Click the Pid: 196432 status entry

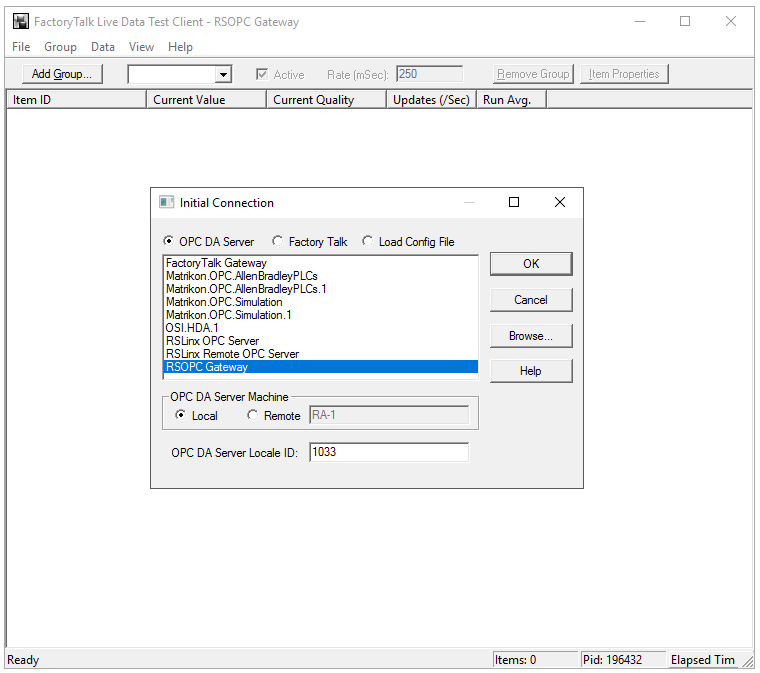(x=623, y=659)
